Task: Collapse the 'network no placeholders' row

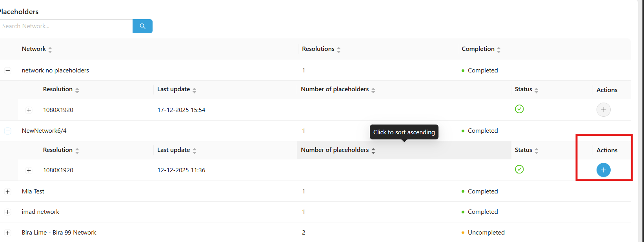Action: (x=7, y=70)
